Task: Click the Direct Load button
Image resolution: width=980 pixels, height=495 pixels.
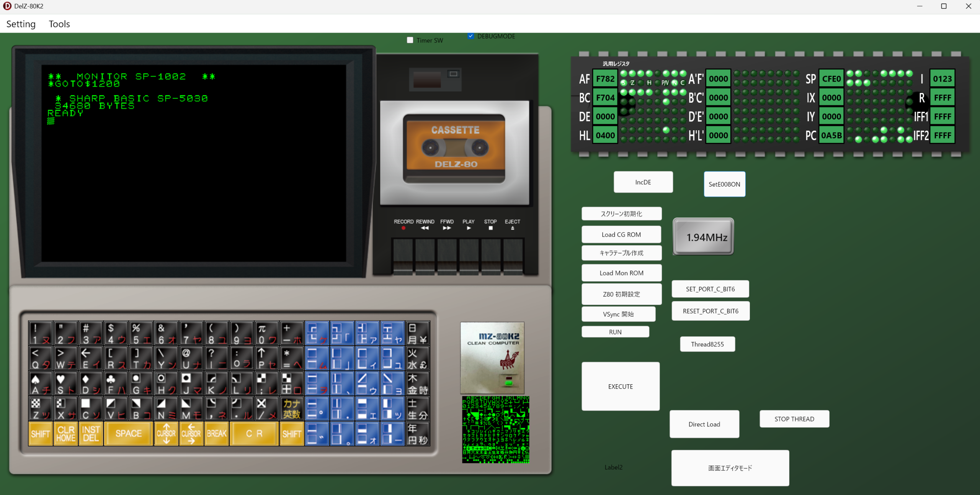Action: pyautogui.click(x=704, y=424)
